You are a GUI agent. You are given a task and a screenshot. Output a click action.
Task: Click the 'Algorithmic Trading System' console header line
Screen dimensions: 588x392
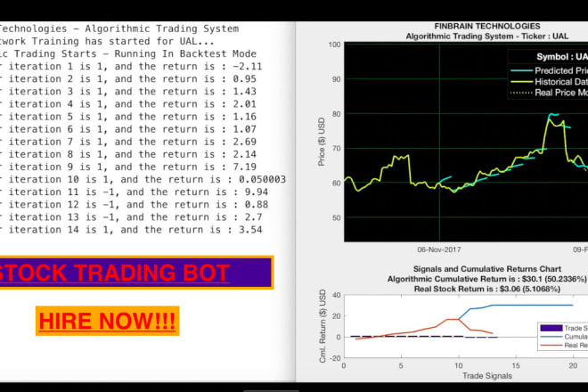[x=119, y=29]
